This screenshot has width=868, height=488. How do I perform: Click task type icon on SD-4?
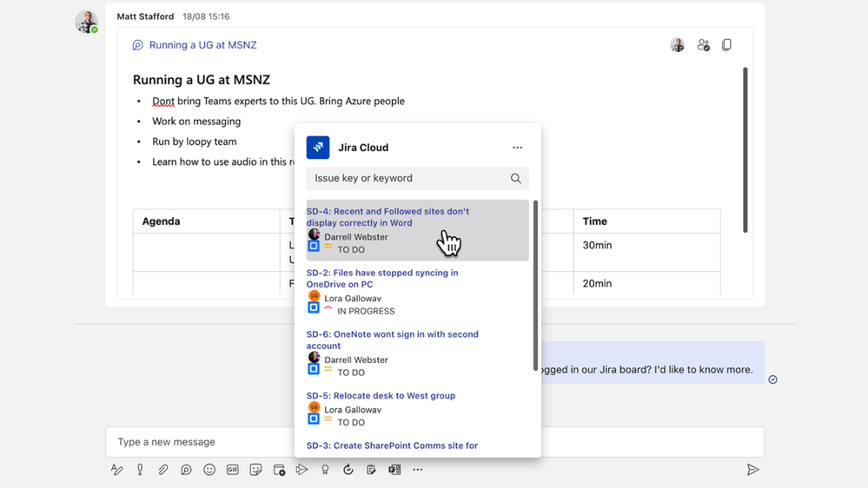pyautogui.click(x=314, y=246)
